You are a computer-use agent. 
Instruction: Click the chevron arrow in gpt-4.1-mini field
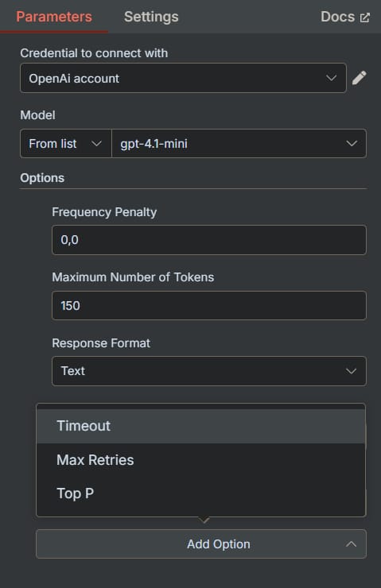[x=352, y=144]
